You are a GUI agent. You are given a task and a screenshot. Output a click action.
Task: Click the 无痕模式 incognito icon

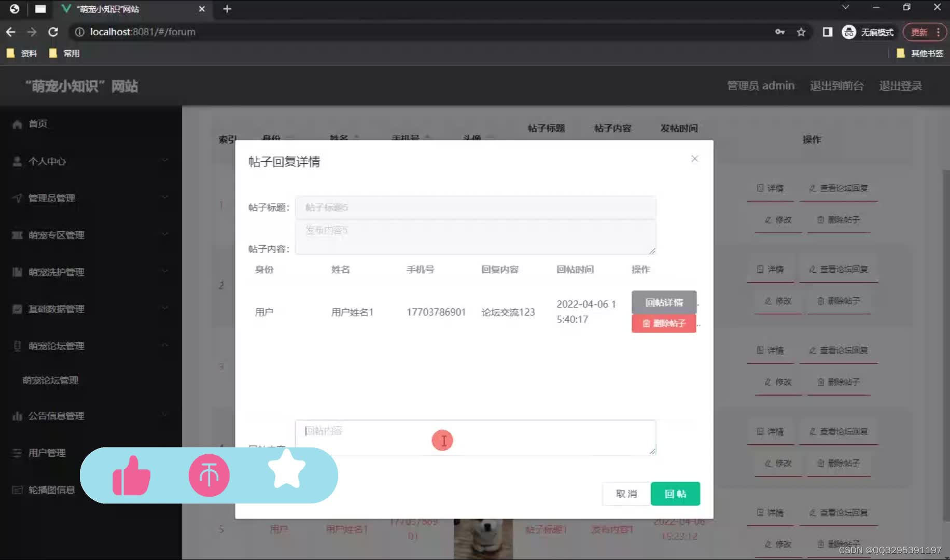click(x=849, y=32)
